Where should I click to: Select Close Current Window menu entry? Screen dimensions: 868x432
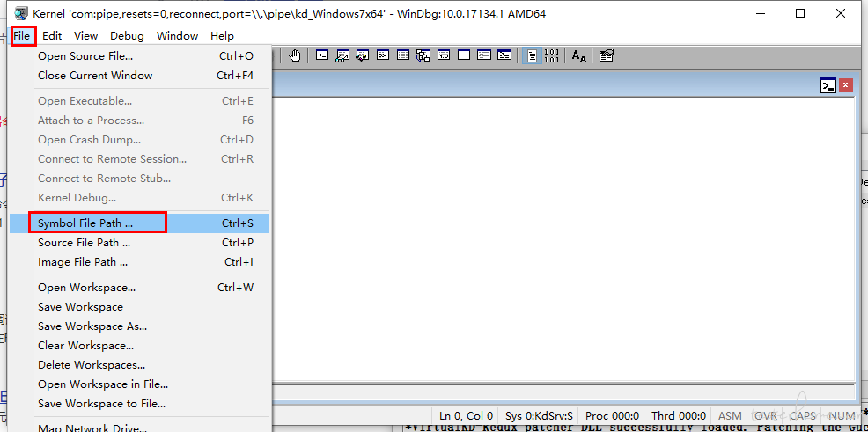tap(139, 76)
